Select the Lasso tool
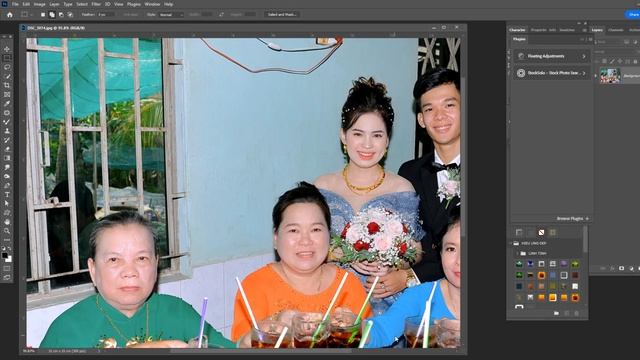The width and height of the screenshot is (640, 360). [7, 67]
